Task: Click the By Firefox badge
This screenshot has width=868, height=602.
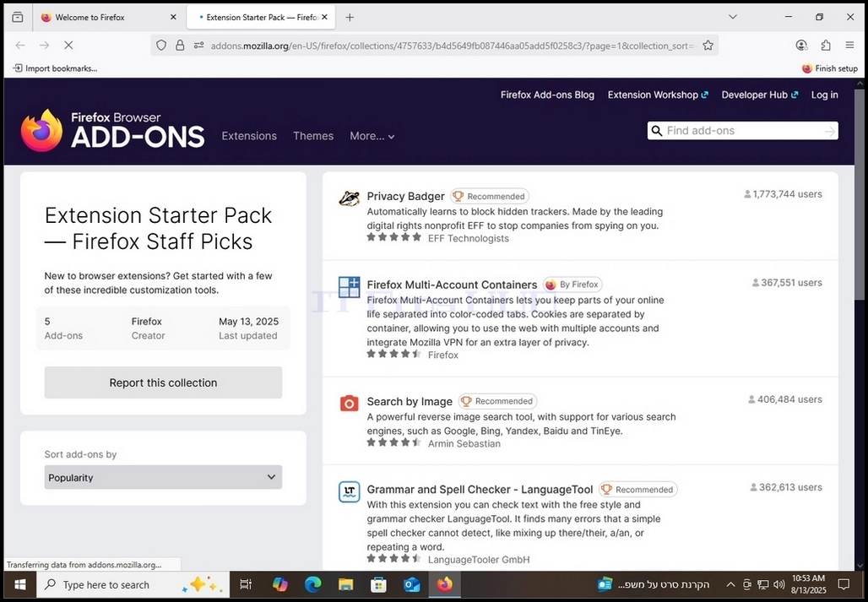Action: [x=572, y=285]
